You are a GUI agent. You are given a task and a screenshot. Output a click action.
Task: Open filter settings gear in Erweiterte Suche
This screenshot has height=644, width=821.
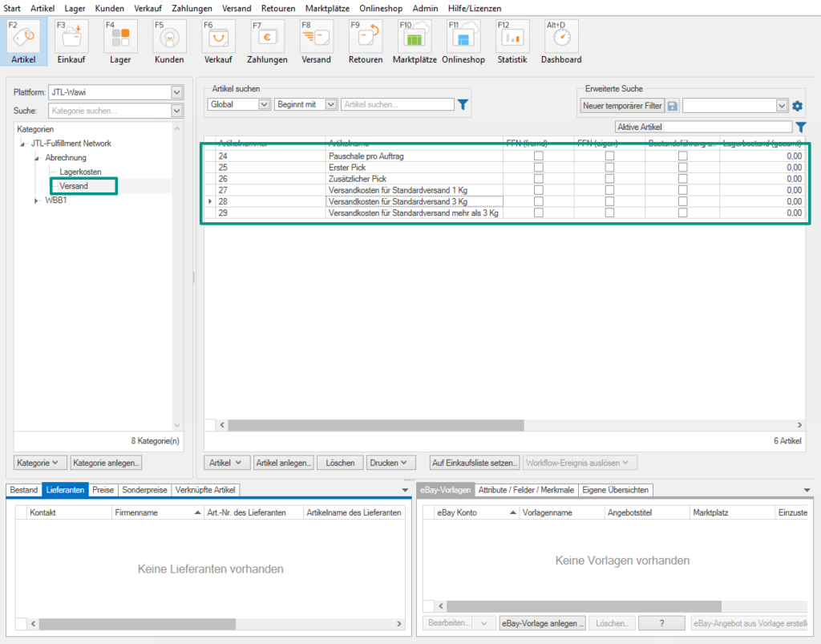[797, 106]
